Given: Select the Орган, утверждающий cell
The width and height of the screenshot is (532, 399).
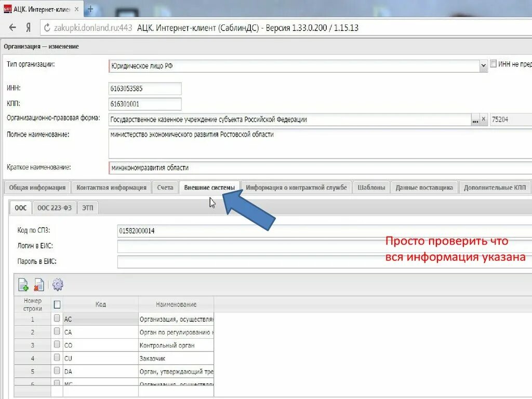Looking at the screenshot, I should (176, 371).
